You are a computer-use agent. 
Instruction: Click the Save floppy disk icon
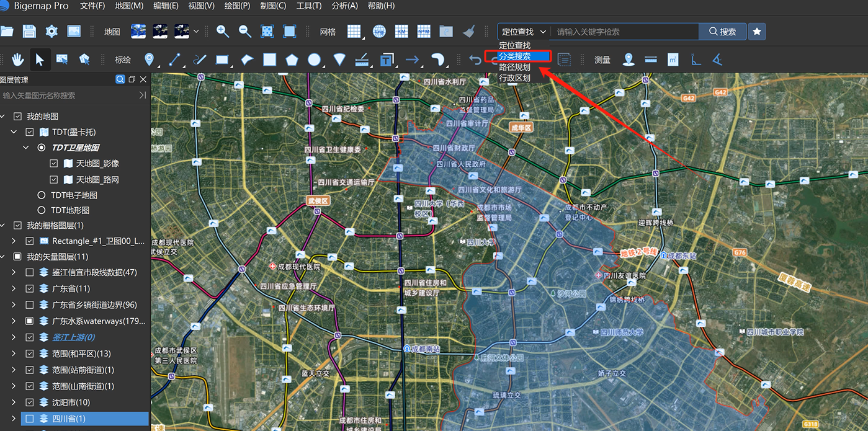click(29, 31)
